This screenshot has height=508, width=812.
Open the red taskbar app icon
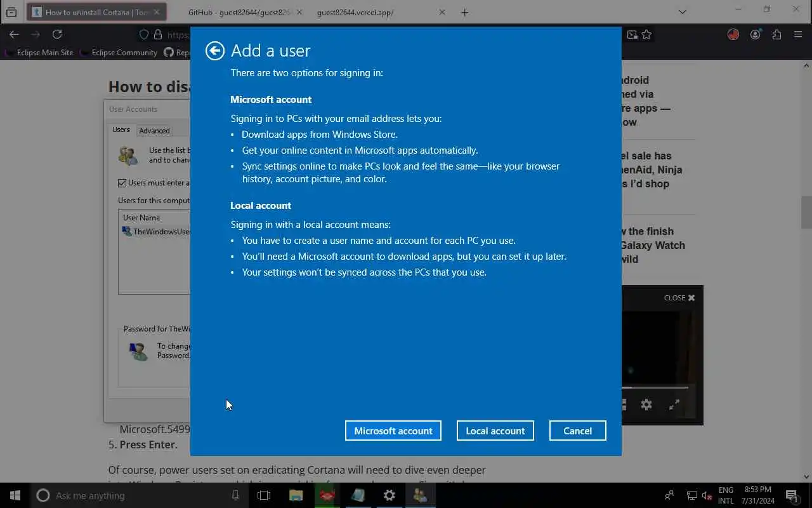pos(327,495)
